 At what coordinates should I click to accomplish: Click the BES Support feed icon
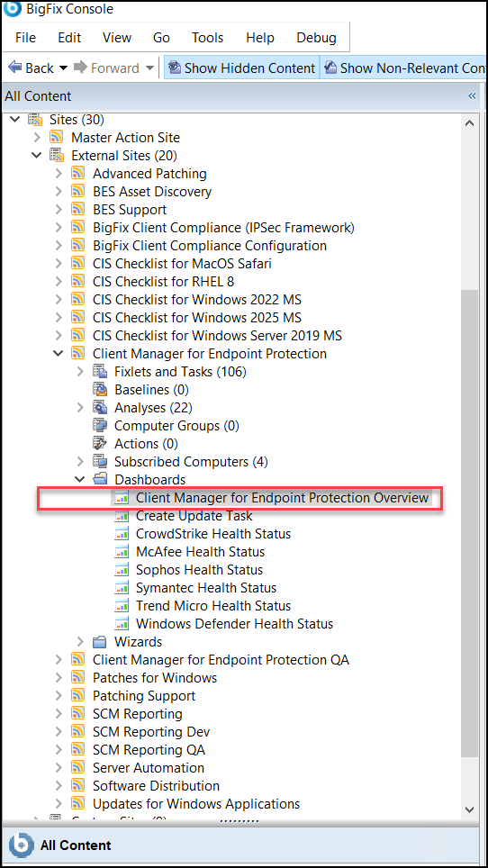78,209
